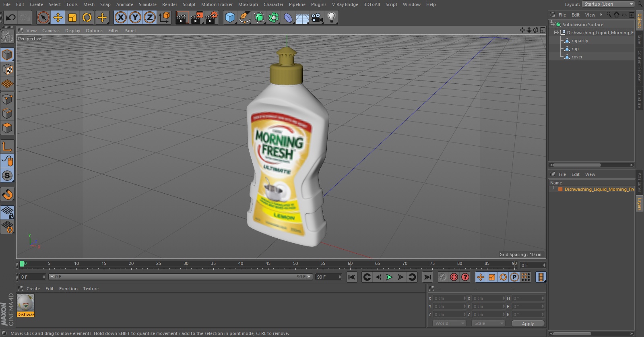Viewport: 644px width, 337px height.
Task: Switch to Texture mode icon
Action: point(7,70)
